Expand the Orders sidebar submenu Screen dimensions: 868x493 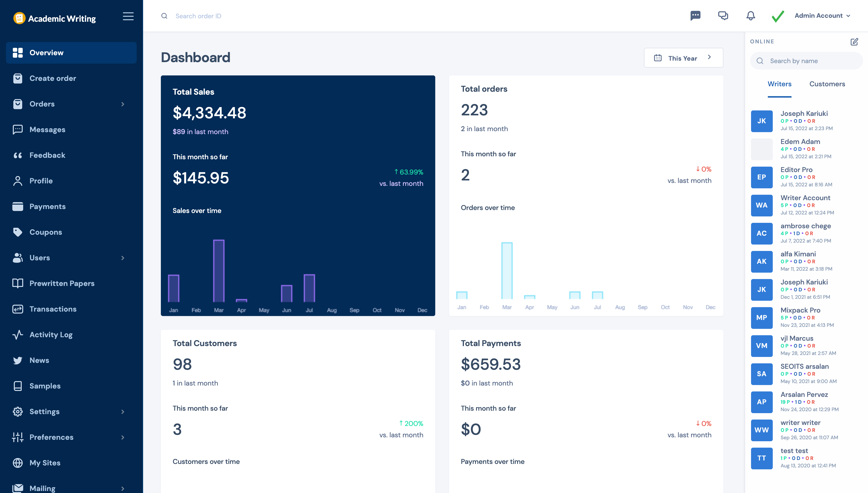[x=123, y=104]
